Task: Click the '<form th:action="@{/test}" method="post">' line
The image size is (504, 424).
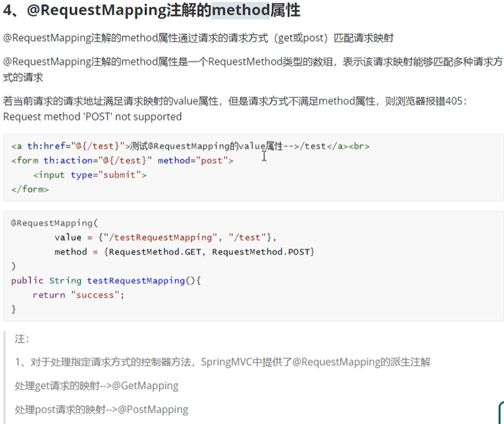Action: 122,160
